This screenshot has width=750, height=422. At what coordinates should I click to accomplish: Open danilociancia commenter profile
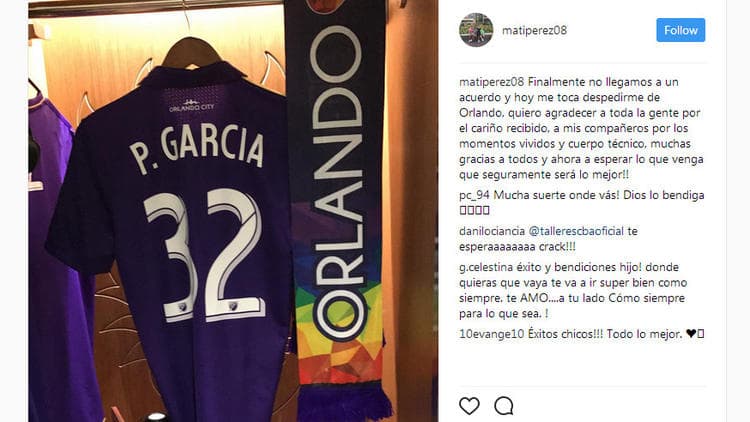click(x=492, y=231)
